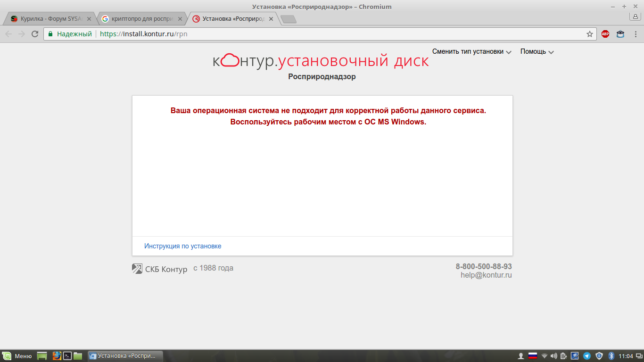Click the 11:04 clock
Screen dimensions: 644x362
point(626,356)
